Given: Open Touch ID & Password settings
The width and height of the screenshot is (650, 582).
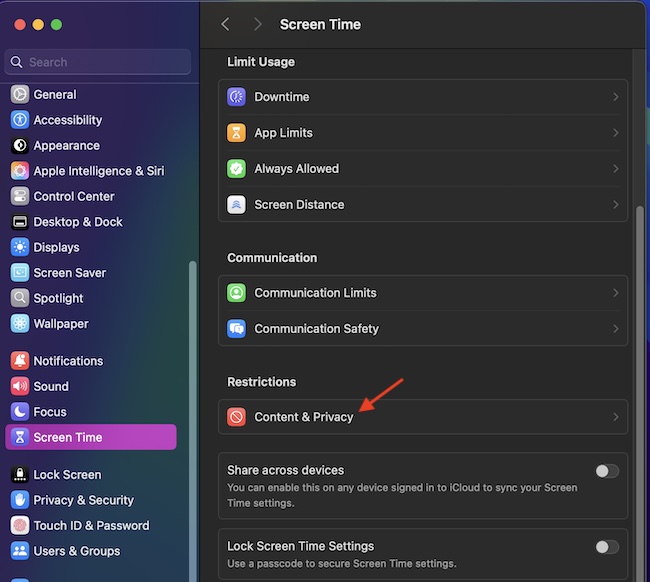Looking at the screenshot, I should (90, 526).
